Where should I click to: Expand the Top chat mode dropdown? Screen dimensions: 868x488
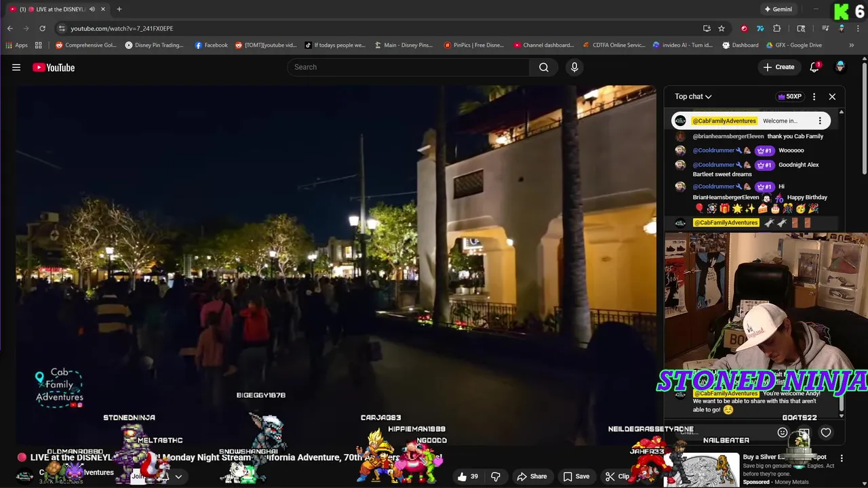[x=693, y=96]
